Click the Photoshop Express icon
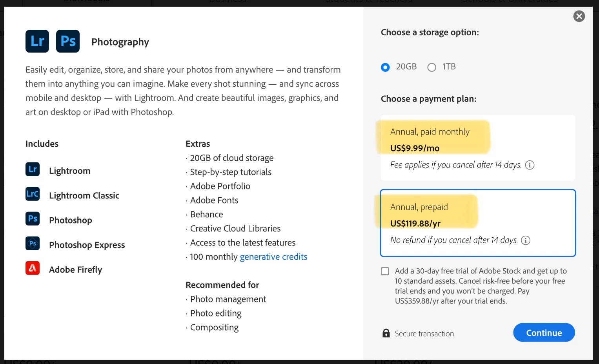Screen dimensions: 599x364 [x=33, y=243]
